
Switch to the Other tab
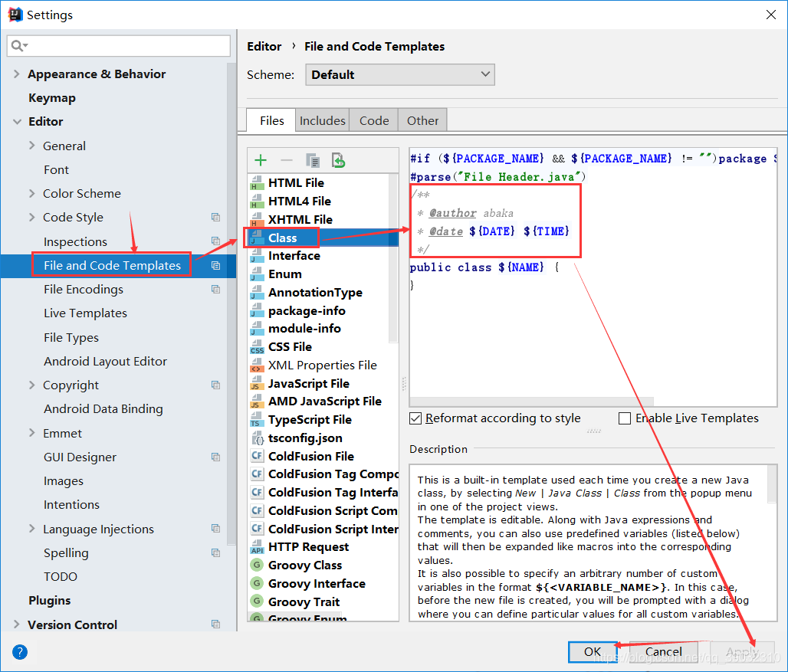[422, 120]
